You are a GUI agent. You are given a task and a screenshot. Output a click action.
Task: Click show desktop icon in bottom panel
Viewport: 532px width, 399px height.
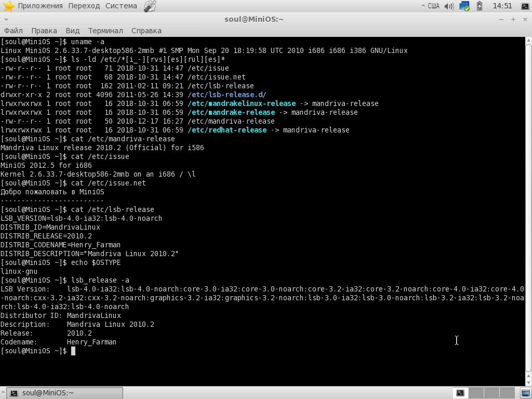525,393
